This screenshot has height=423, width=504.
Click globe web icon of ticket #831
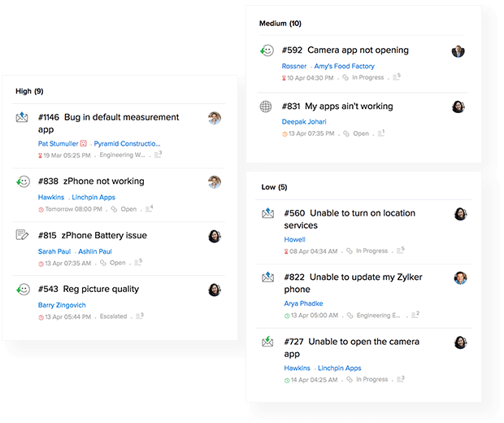pyautogui.click(x=266, y=107)
